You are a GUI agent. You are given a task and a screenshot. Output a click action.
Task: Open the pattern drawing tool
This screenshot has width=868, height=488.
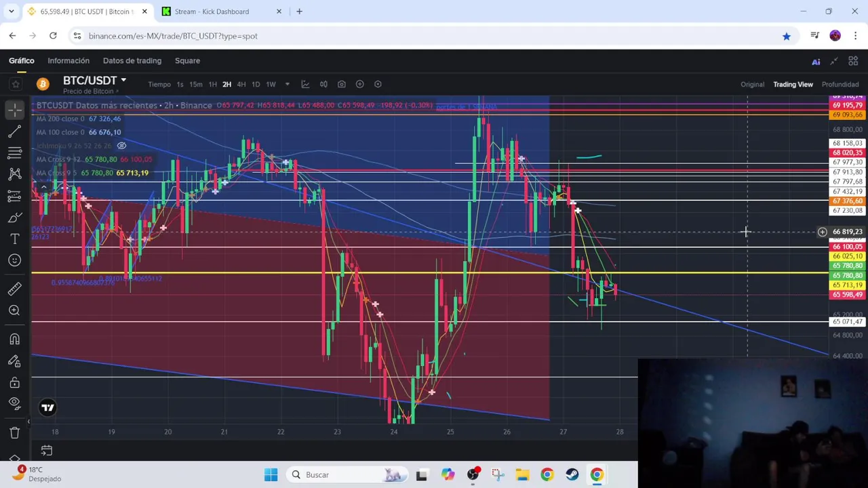click(x=15, y=174)
